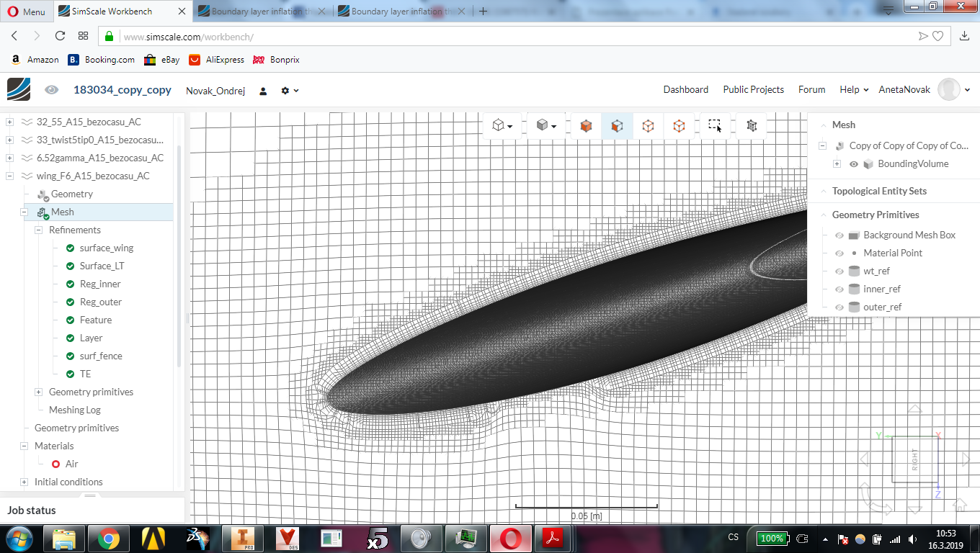Switch to the SimScale Workbench tab

122,12
